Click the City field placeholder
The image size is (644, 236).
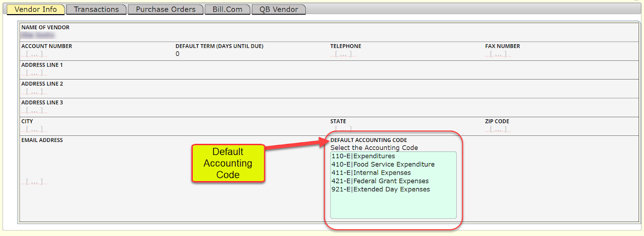pos(34,130)
